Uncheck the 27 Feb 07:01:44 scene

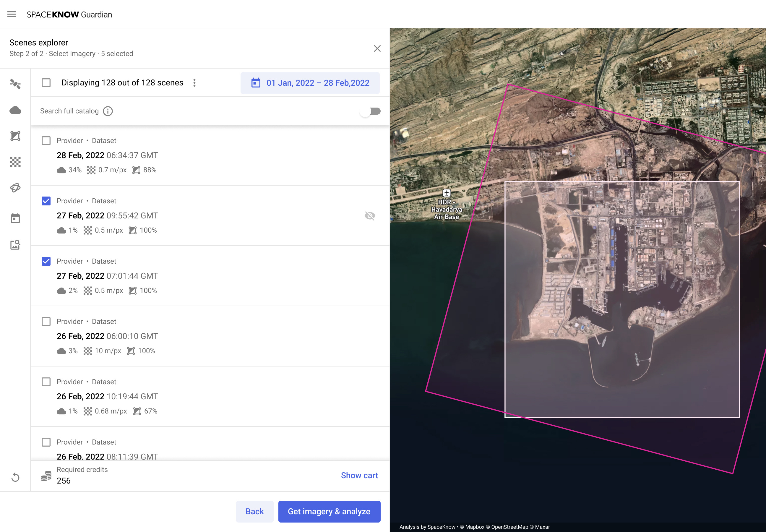46,261
